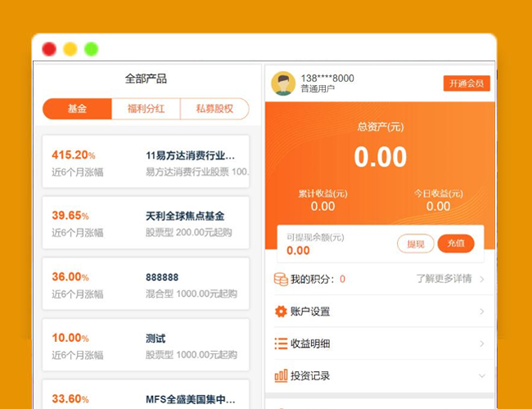Click the income details list icon
The height and width of the screenshot is (409, 532).
(x=281, y=344)
